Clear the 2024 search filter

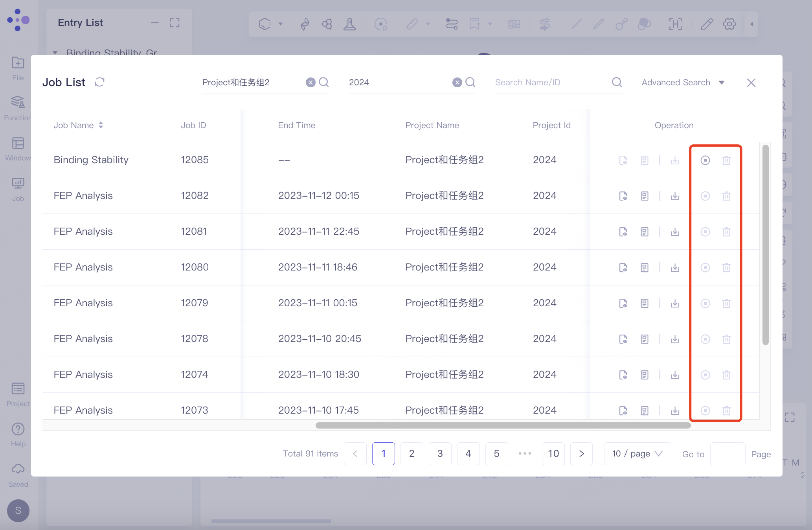(457, 82)
